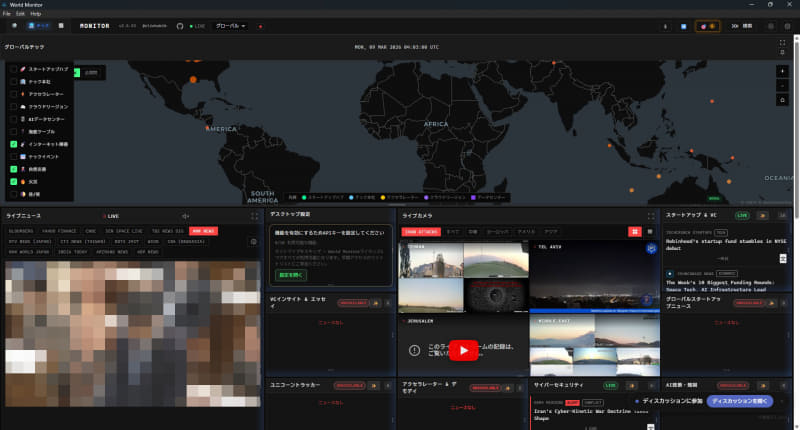Screen dimensions: 800x430
Task: Open the 検索 search button in header
Action: pyautogui.click(x=742, y=26)
